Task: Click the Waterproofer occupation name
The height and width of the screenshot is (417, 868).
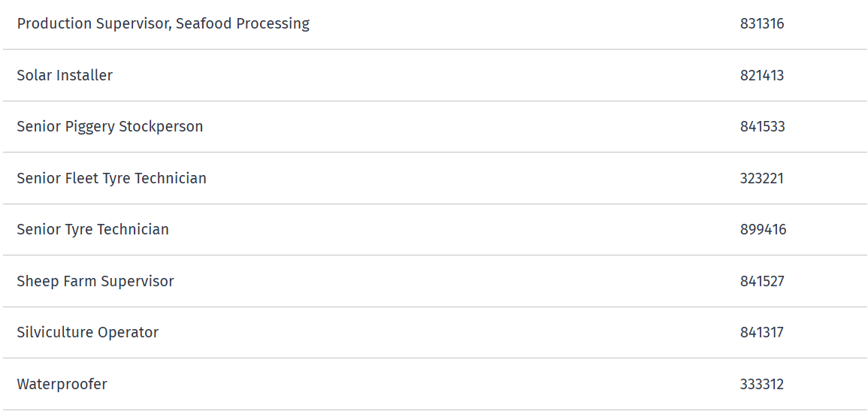Action: pyautogui.click(x=62, y=385)
